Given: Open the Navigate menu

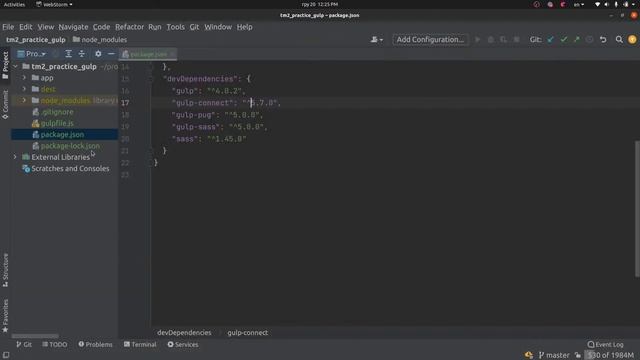Looking at the screenshot, I should pyautogui.click(x=73, y=27).
